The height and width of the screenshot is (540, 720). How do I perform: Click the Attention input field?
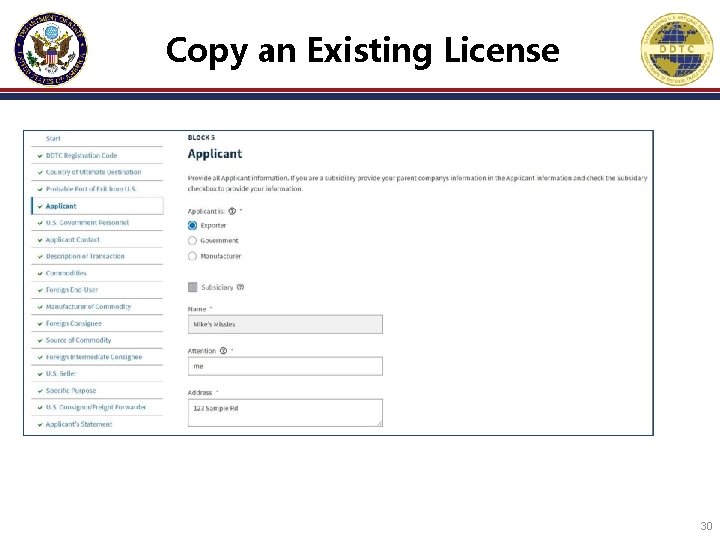coord(285,366)
